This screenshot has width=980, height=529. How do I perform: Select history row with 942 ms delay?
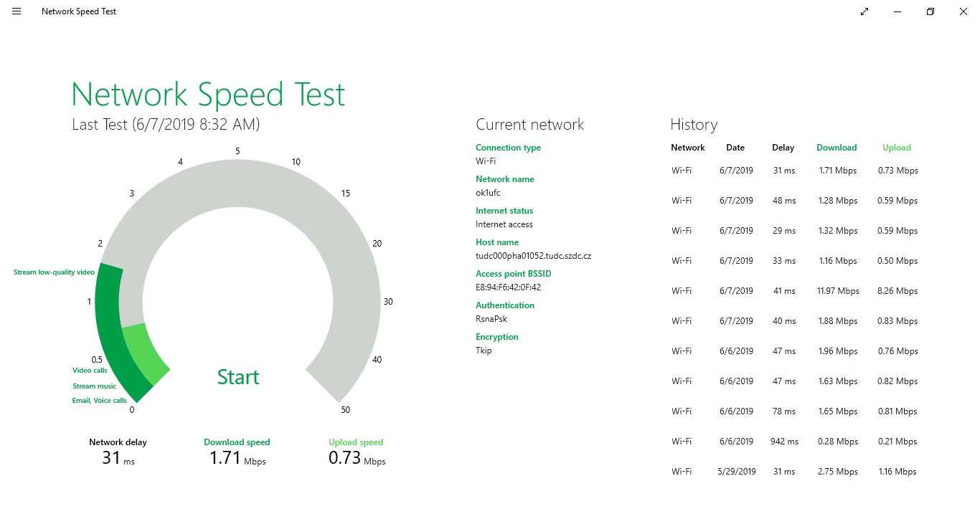(793, 442)
